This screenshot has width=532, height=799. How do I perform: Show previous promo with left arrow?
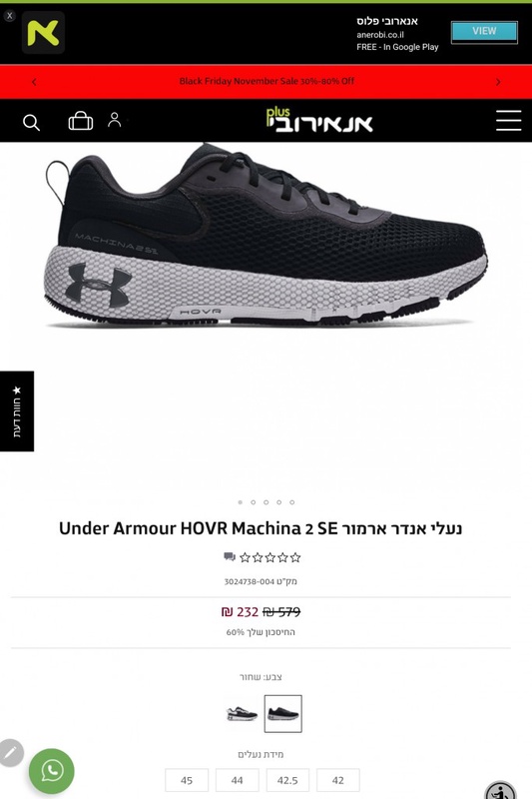(x=34, y=82)
